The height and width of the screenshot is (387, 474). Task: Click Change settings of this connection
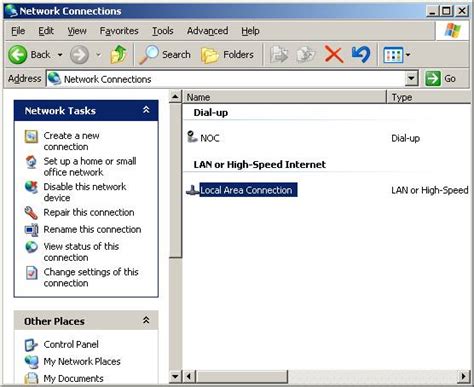point(91,277)
